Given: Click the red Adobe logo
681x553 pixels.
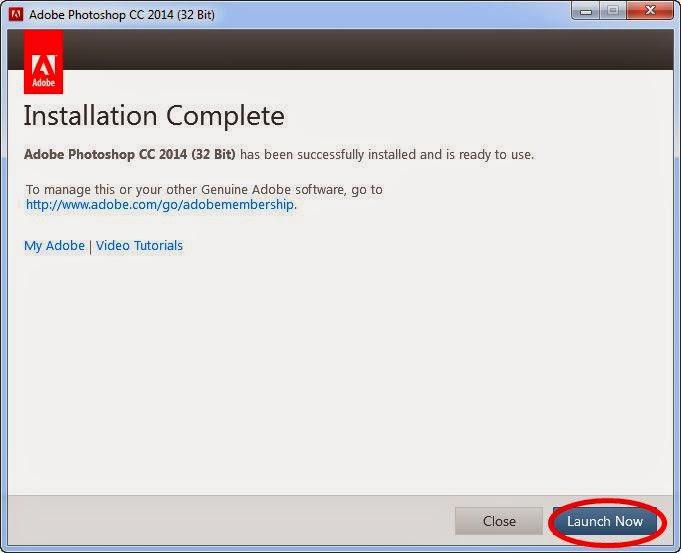Looking at the screenshot, I should (x=43, y=62).
